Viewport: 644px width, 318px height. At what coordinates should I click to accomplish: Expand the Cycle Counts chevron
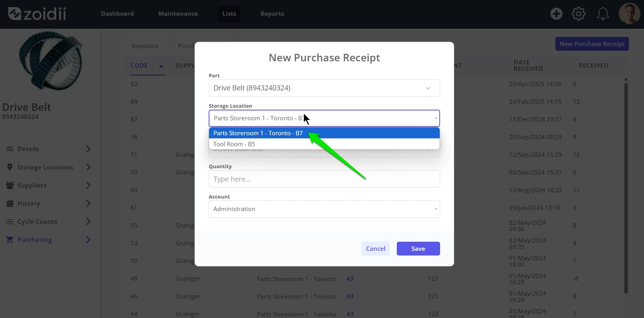(88, 221)
